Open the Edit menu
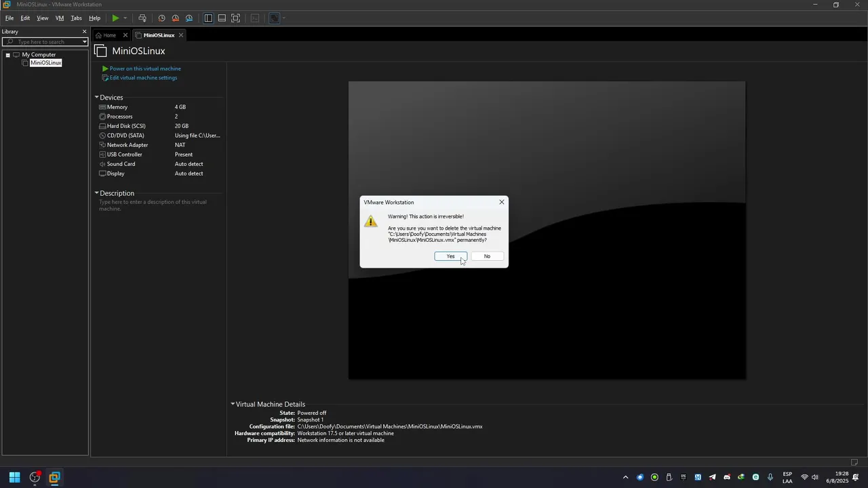 coord(25,18)
